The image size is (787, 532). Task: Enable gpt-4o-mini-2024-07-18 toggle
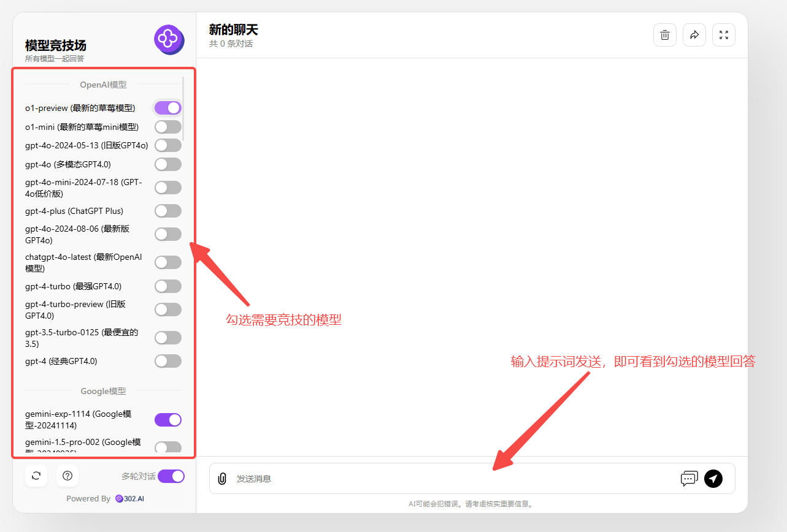[168, 188]
